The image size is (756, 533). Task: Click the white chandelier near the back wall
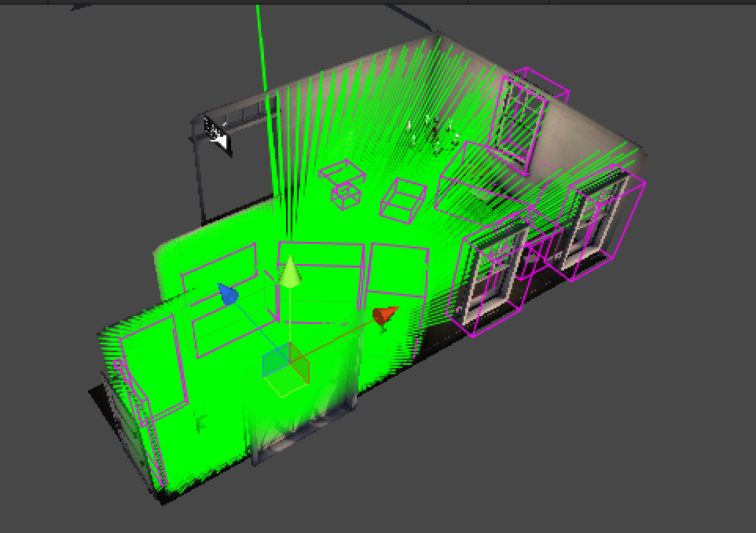(431, 133)
